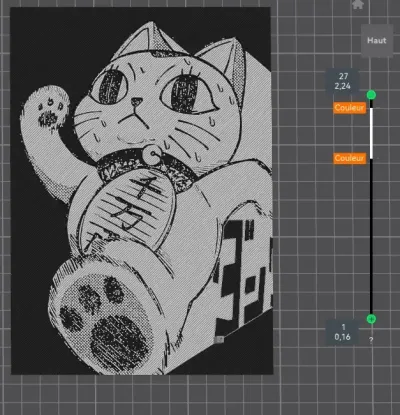Click the green top handle of layer slider
This screenshot has height=415, width=400.
pyautogui.click(x=371, y=95)
